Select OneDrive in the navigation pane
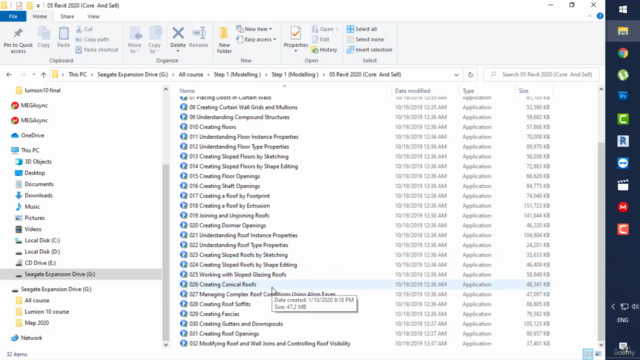 click(x=32, y=136)
